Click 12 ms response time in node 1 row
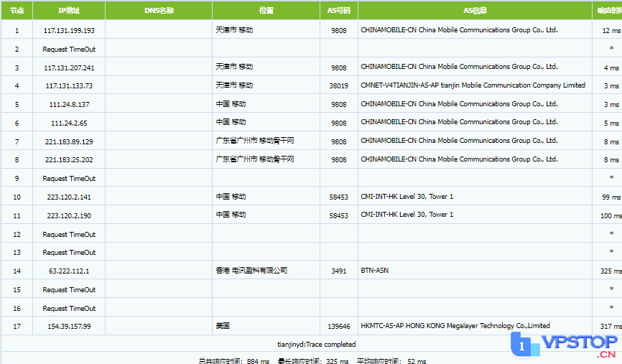This screenshot has height=364, width=622. [x=611, y=31]
